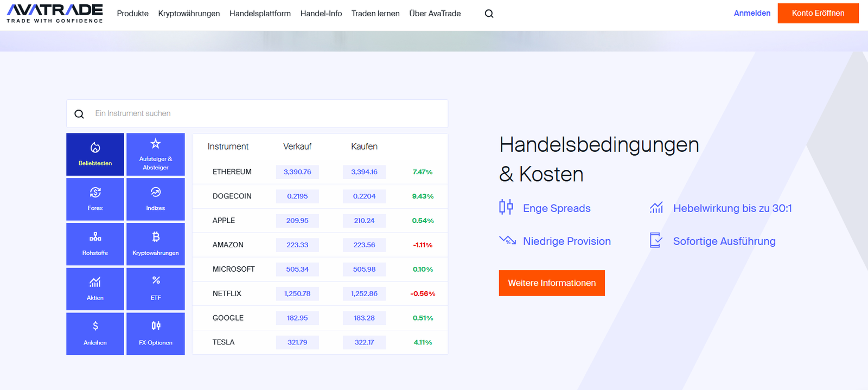The width and height of the screenshot is (868, 390).
Task: Select the Aufsteiger & Absteiger star tile
Action: (156, 155)
